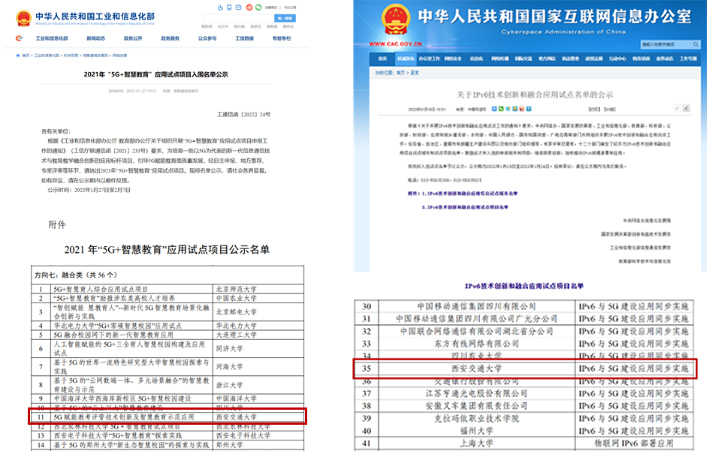Screen dimensions: 707x451
Task: Click 中国移动通信集团四川有限公司 in row 30
Action: coord(477,306)
